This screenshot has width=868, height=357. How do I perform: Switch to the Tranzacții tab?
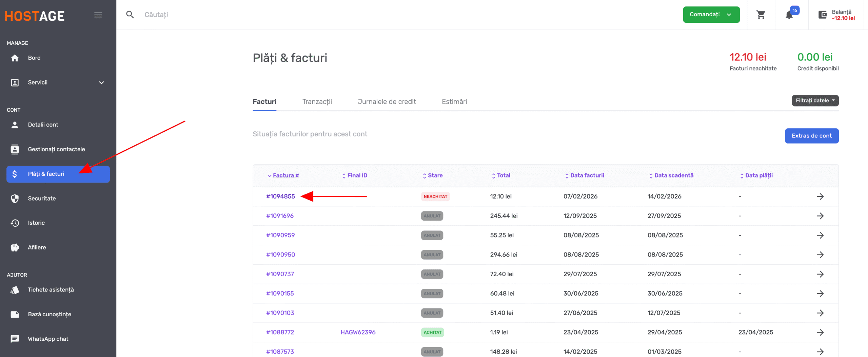coord(317,101)
